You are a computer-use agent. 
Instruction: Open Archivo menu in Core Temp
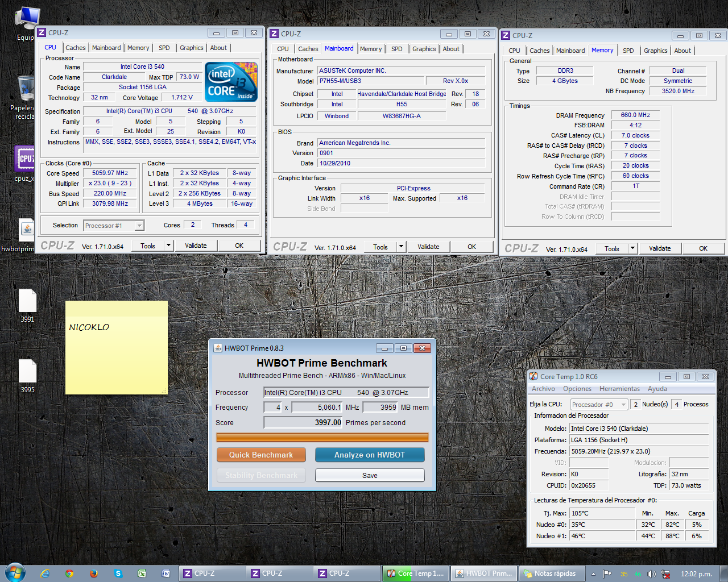point(543,389)
